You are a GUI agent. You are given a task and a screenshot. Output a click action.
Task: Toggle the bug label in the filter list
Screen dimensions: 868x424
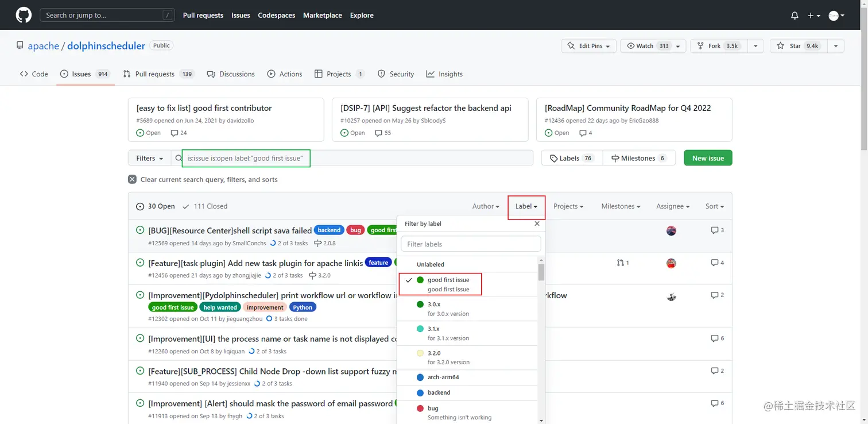pyautogui.click(x=468, y=413)
